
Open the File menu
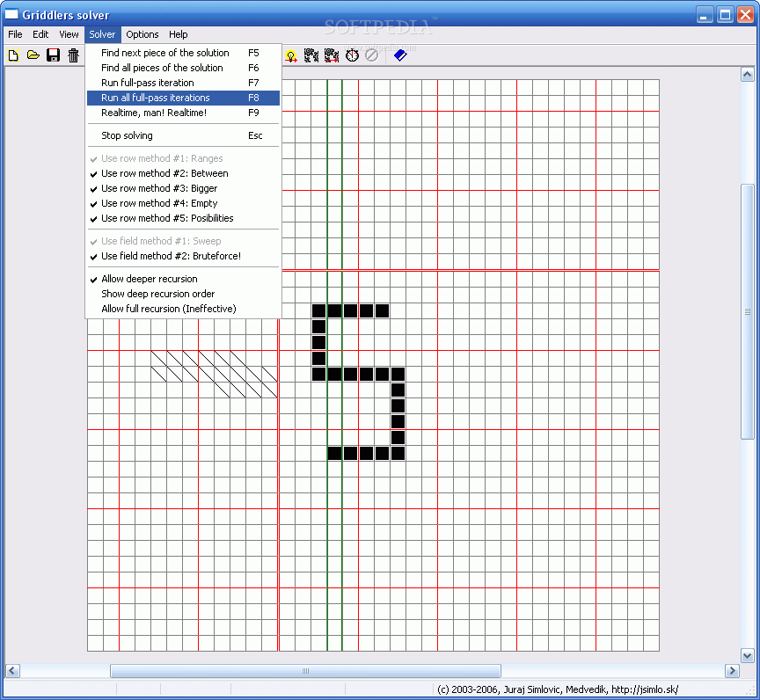click(15, 34)
